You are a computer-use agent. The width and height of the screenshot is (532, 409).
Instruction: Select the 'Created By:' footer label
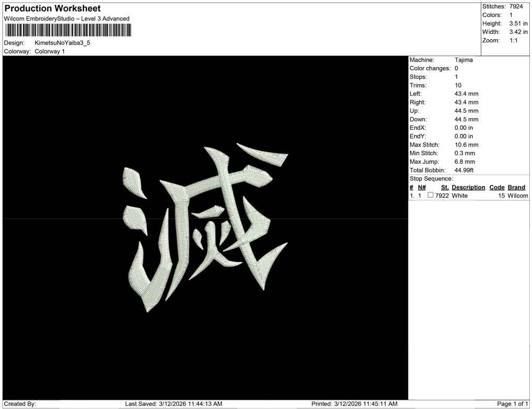click(20, 404)
